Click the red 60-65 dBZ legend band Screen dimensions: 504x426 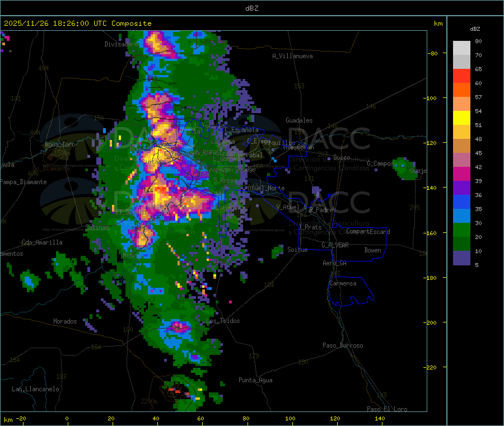click(x=461, y=76)
